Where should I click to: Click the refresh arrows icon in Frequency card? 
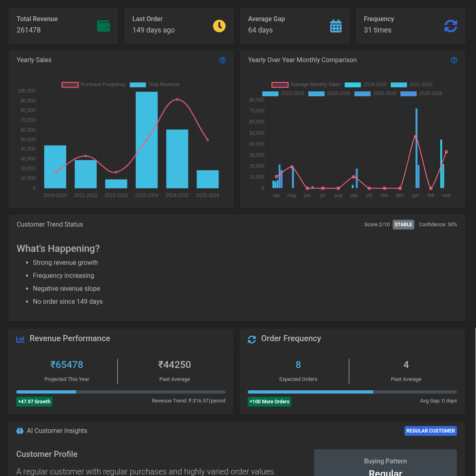(451, 26)
